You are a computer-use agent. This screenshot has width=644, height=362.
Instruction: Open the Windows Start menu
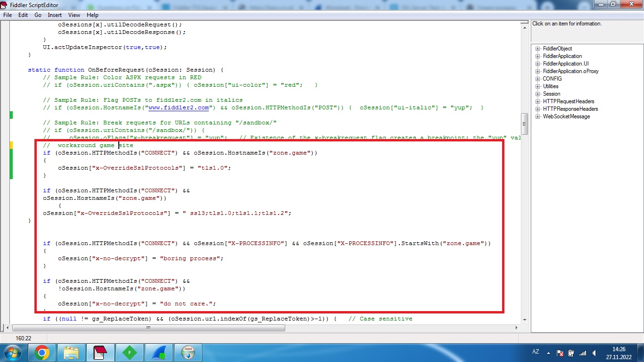(x=13, y=353)
